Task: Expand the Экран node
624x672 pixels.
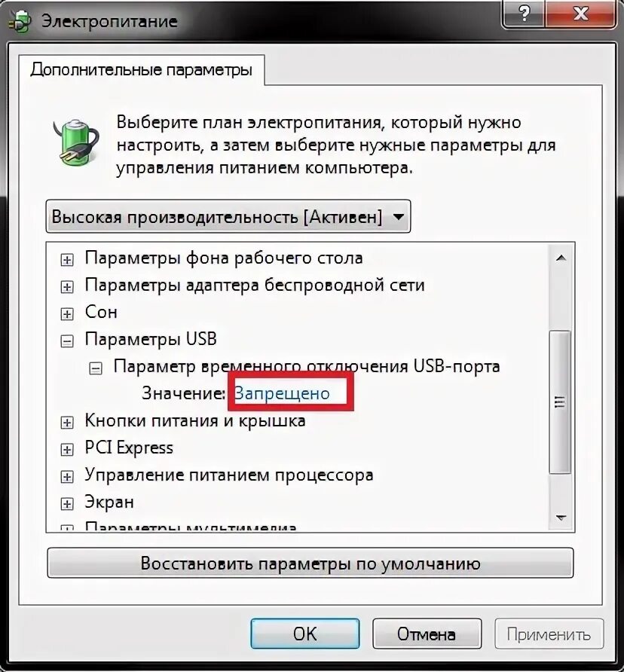Action: click(x=66, y=503)
